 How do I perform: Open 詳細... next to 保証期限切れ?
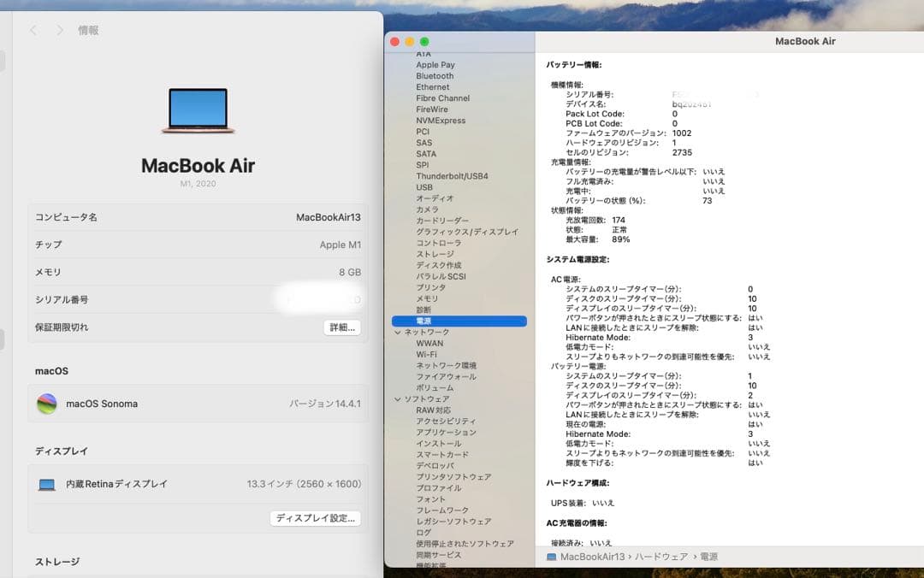pos(342,327)
